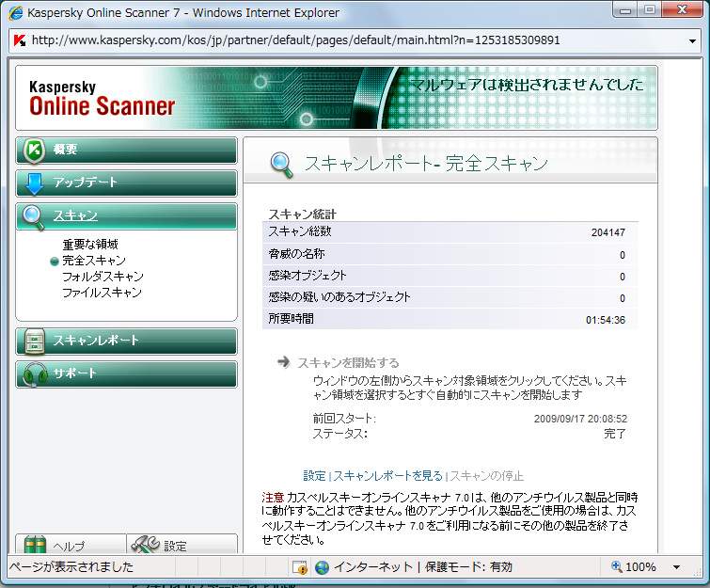This screenshot has width=710, height=588.
Task: Click スキャンレポートを見る link
Action: (x=387, y=476)
